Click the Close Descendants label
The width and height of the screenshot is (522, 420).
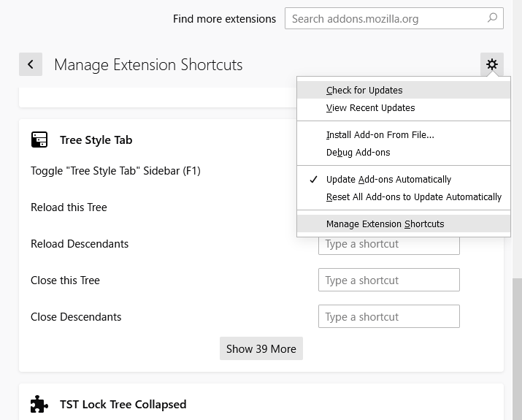coord(76,317)
